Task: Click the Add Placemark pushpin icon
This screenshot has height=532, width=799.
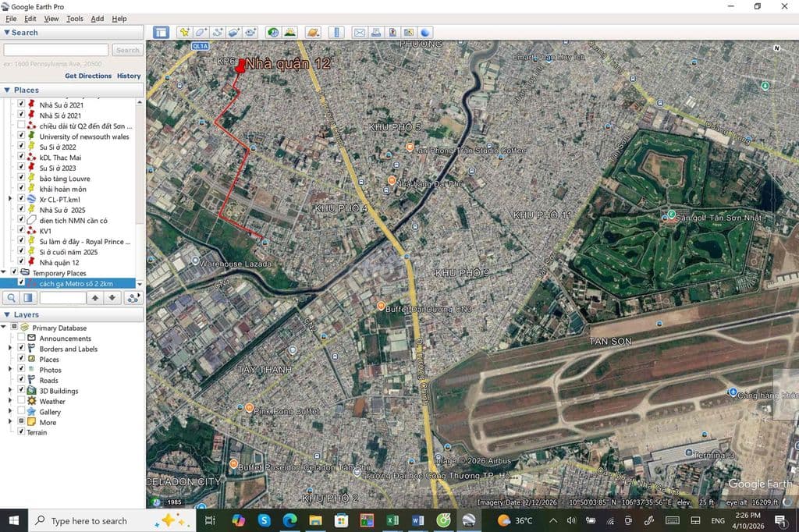Action: pos(184,33)
